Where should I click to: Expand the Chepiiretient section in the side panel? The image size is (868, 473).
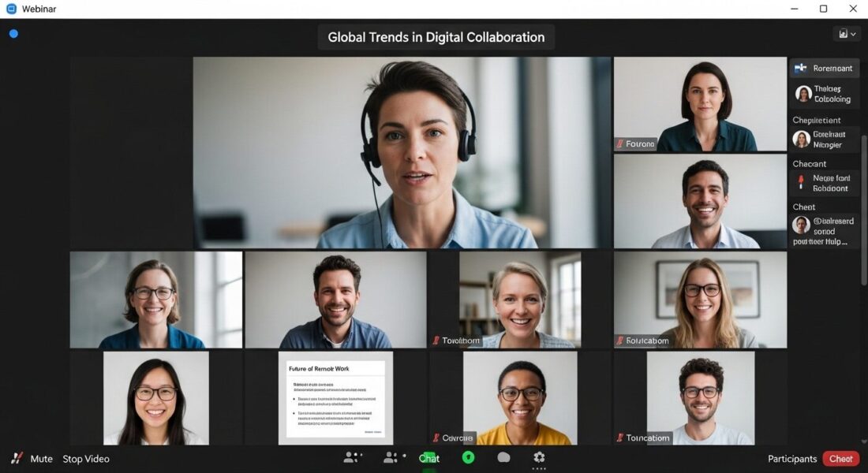[816, 120]
